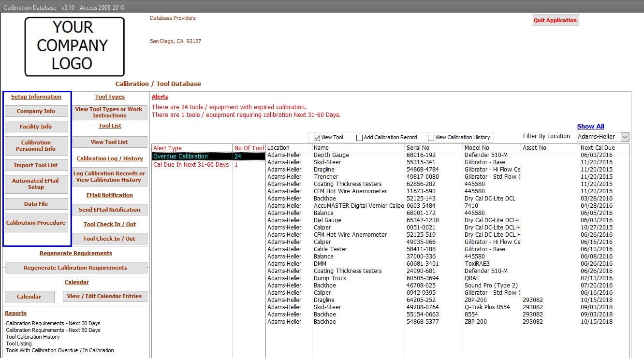The width and height of the screenshot is (644, 358).
Task: Select the Trencher tool row
Action: [448, 177]
